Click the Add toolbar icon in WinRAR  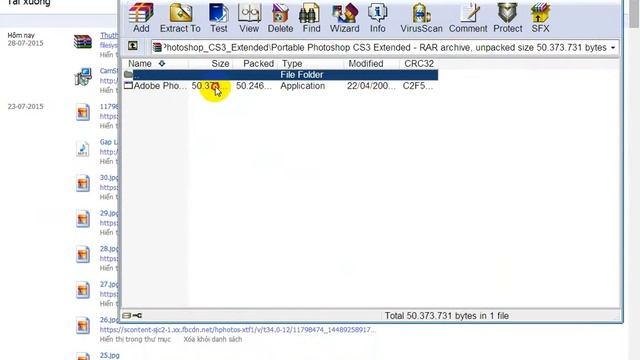click(x=141, y=18)
